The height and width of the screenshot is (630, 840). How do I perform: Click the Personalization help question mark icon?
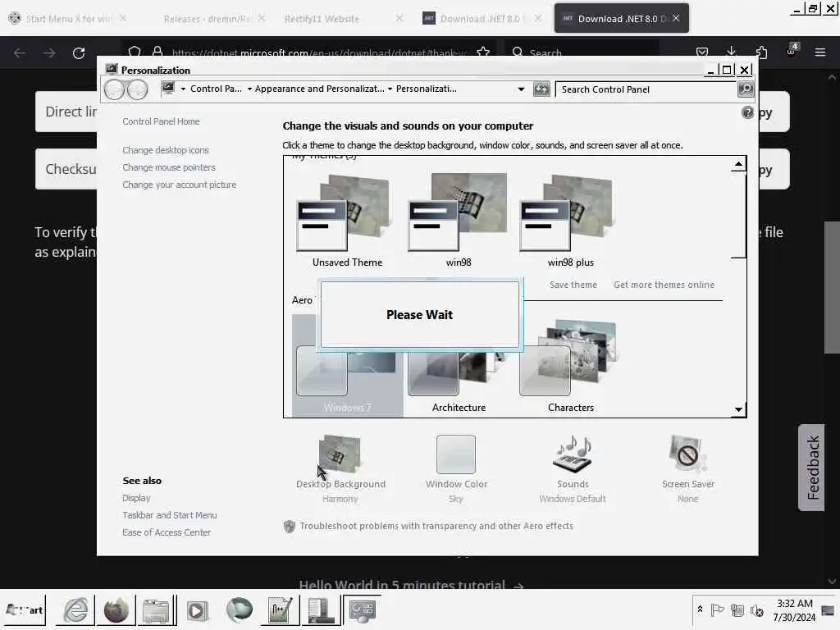(747, 112)
